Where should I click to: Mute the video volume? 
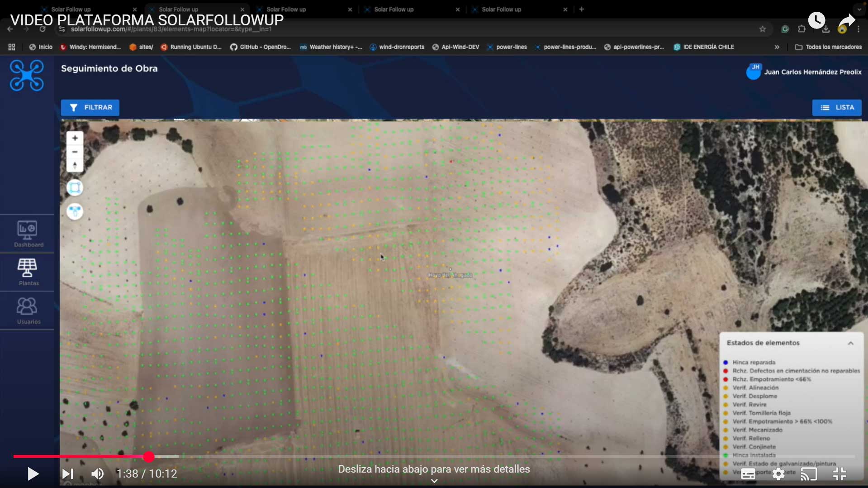(x=97, y=474)
